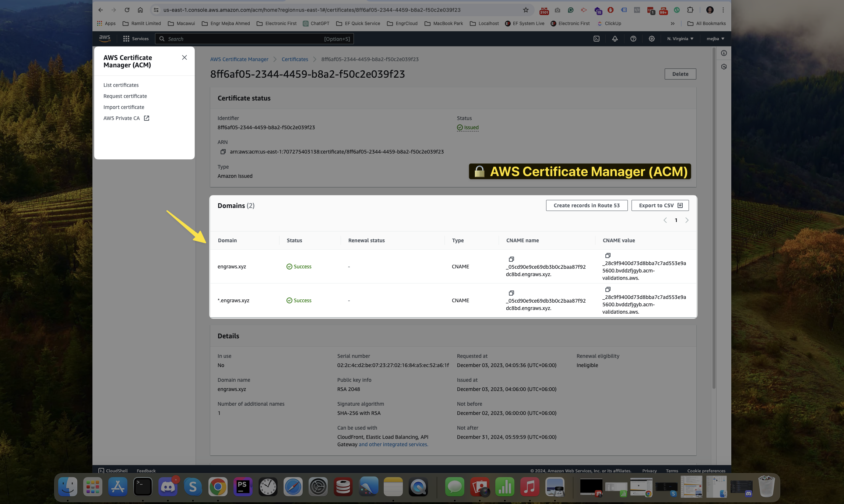Go to next page of Domains table
This screenshot has height=504, width=844.
point(687,220)
